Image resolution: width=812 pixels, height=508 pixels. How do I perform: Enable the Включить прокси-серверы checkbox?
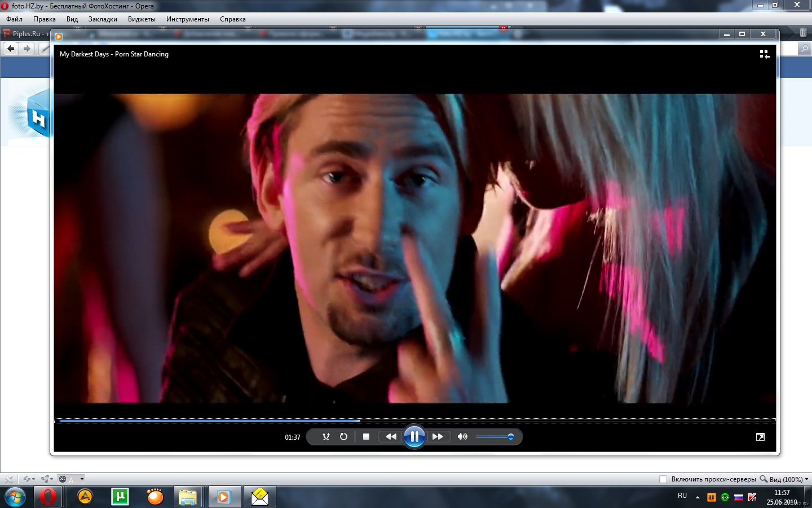[663, 479]
